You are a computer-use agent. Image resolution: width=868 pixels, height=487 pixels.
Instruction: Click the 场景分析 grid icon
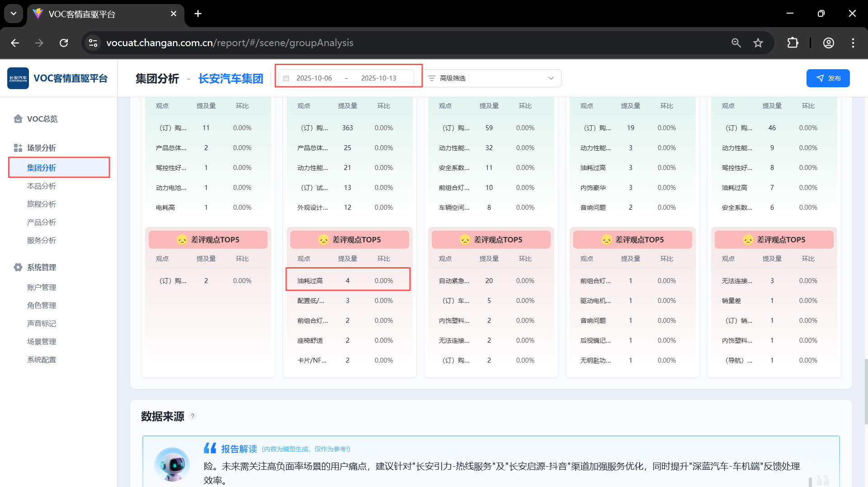18,148
